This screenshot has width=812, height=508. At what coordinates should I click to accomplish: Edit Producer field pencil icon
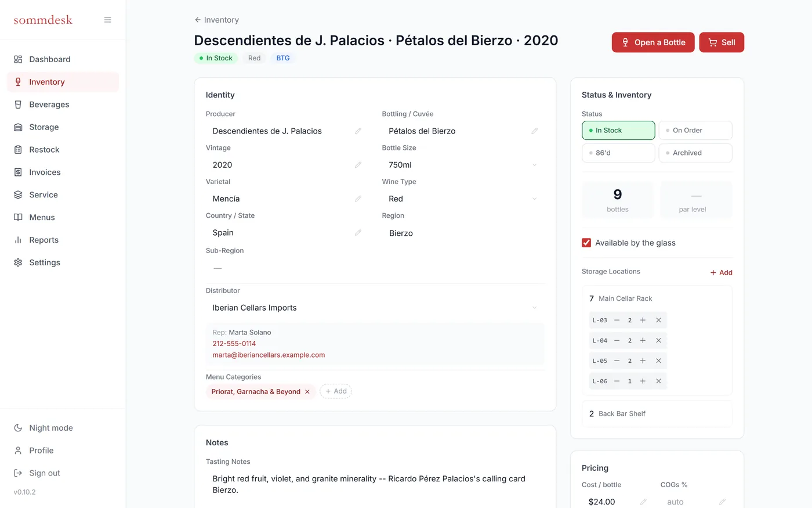point(358,131)
